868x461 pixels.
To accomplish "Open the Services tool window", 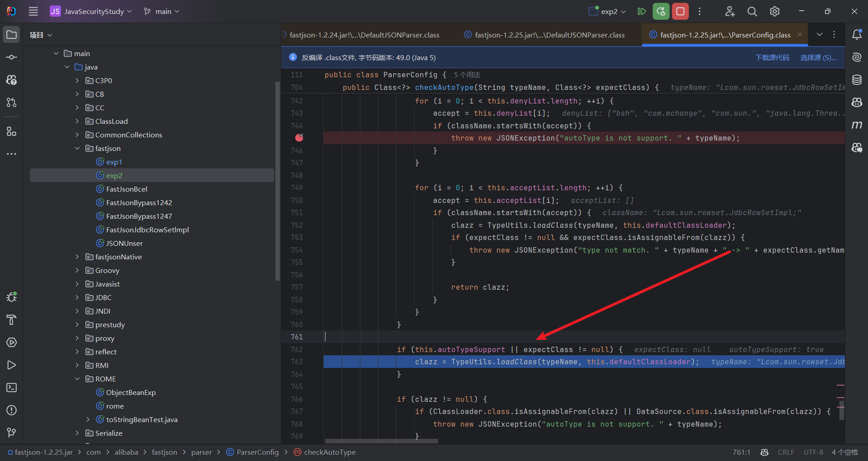I will (x=12, y=343).
